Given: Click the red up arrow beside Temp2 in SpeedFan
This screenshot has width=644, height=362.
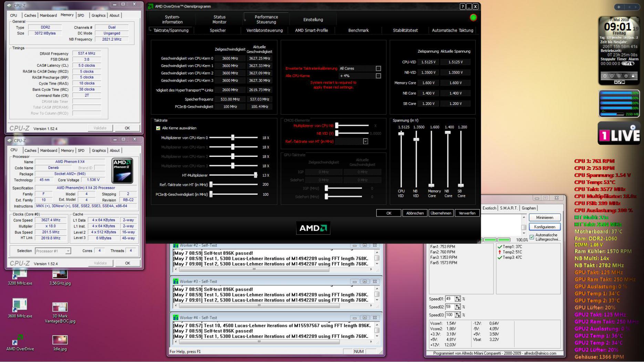Looking at the screenshot, I should 500,252.
